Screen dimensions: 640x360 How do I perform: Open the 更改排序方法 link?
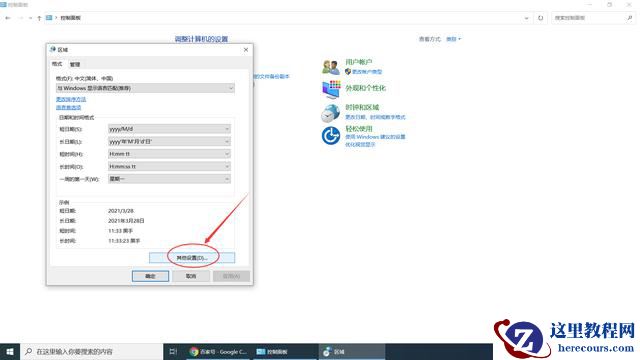(71, 99)
